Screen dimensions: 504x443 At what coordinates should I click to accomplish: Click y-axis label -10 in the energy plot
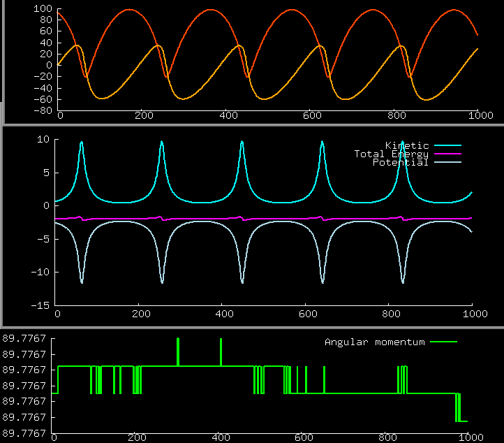point(40,273)
